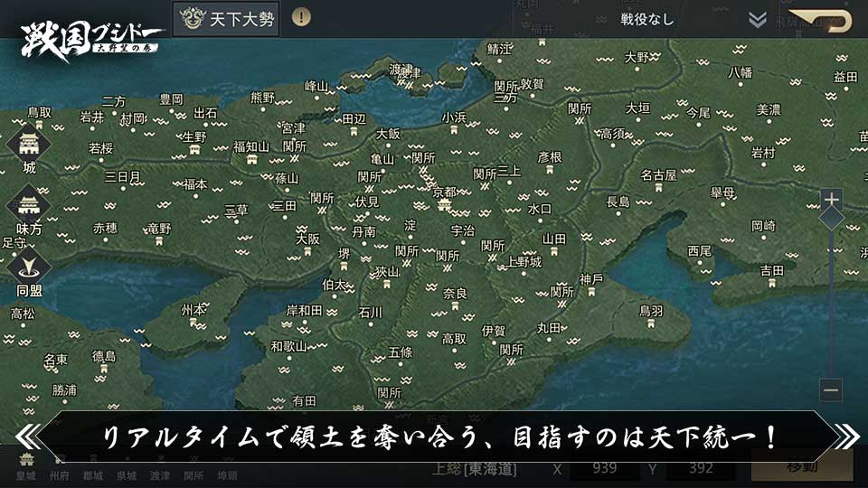The image size is (868, 488).
Task: Click the 移動 move button
Action: (x=802, y=468)
